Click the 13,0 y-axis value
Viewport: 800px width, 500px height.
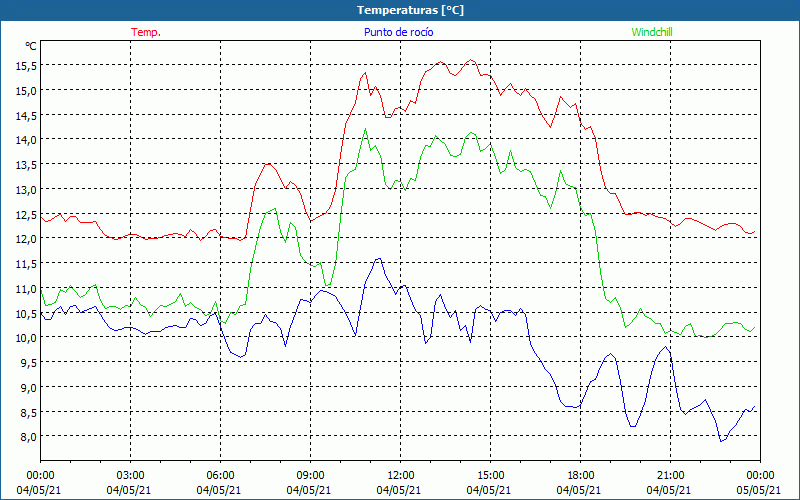[25, 190]
